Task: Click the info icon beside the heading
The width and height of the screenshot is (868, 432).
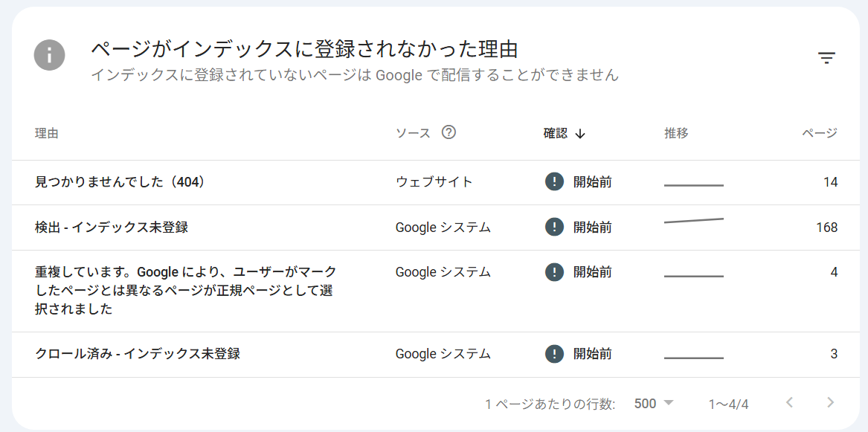Action: pos(49,55)
